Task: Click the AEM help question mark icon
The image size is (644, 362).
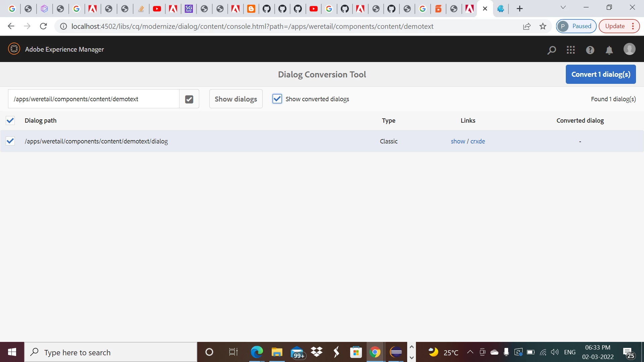Action: click(x=590, y=50)
